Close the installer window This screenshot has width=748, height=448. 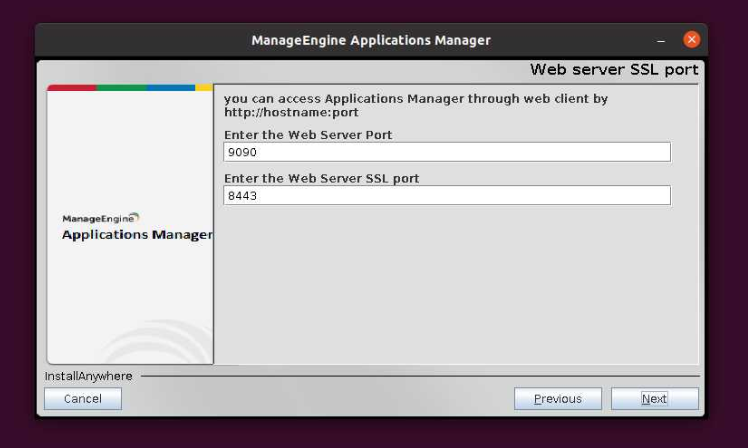[691, 40]
